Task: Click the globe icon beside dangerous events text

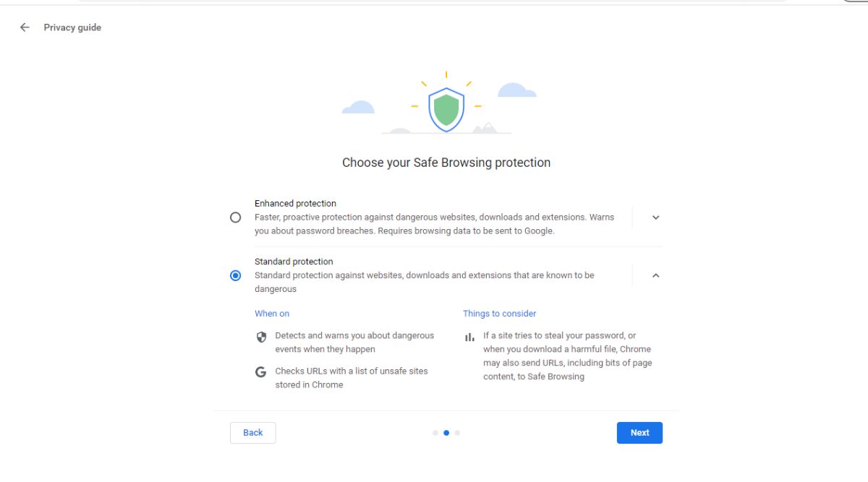Action: (x=261, y=336)
